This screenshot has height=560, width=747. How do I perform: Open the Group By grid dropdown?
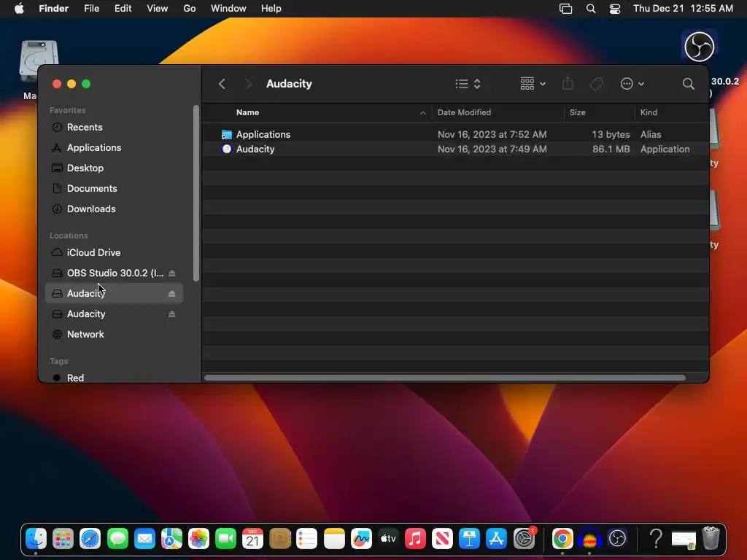[x=533, y=84]
